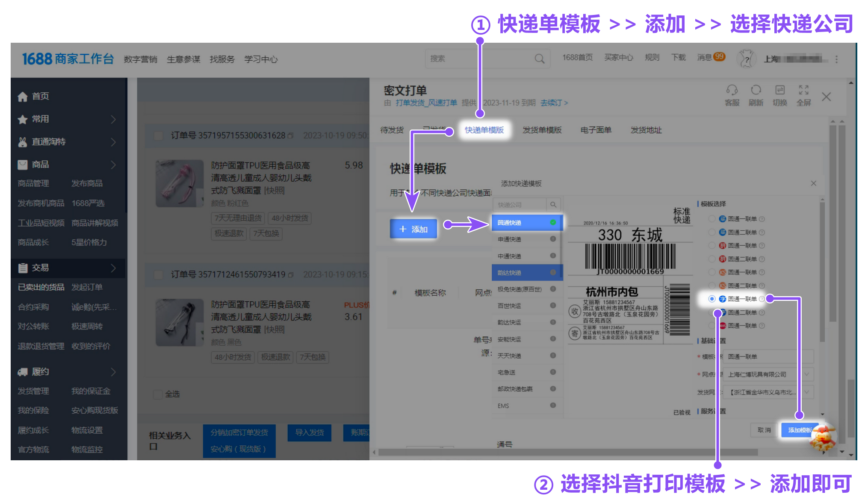This screenshot has width=868, height=503.
Task: Switch to the 发货地址 tab
Action: (646, 130)
